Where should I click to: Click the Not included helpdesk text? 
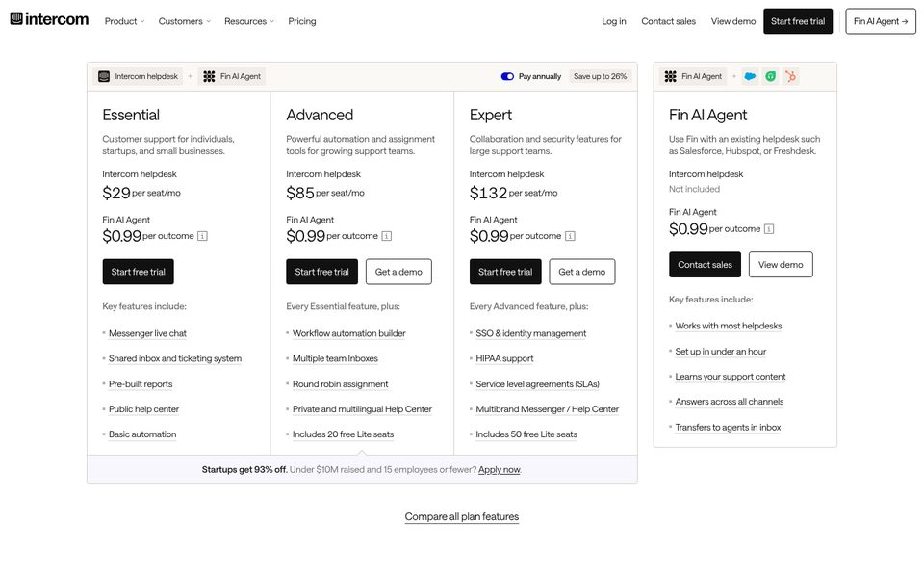[x=694, y=190]
